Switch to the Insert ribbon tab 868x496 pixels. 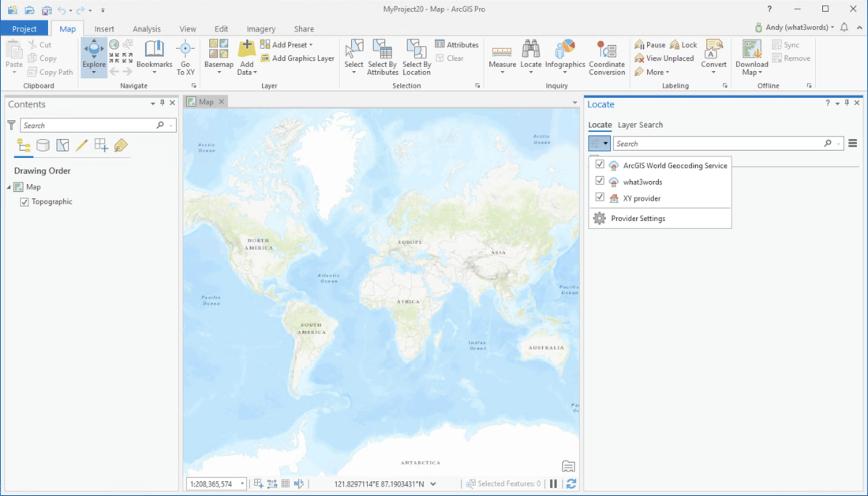click(104, 28)
